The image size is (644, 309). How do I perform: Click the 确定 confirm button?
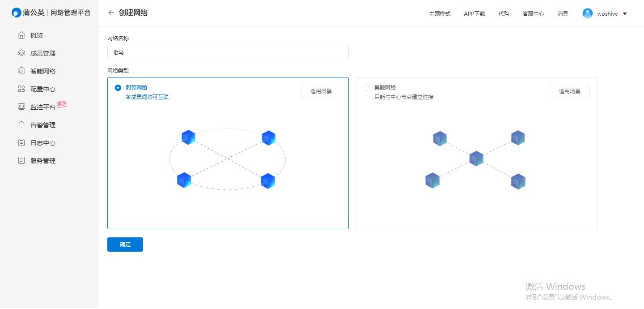pyautogui.click(x=125, y=245)
